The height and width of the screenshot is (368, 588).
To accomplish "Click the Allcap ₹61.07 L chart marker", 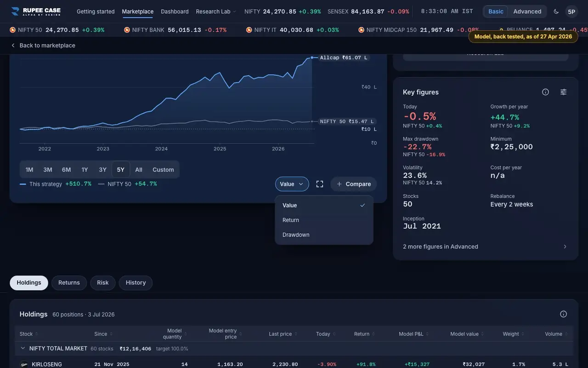I will [345, 57].
